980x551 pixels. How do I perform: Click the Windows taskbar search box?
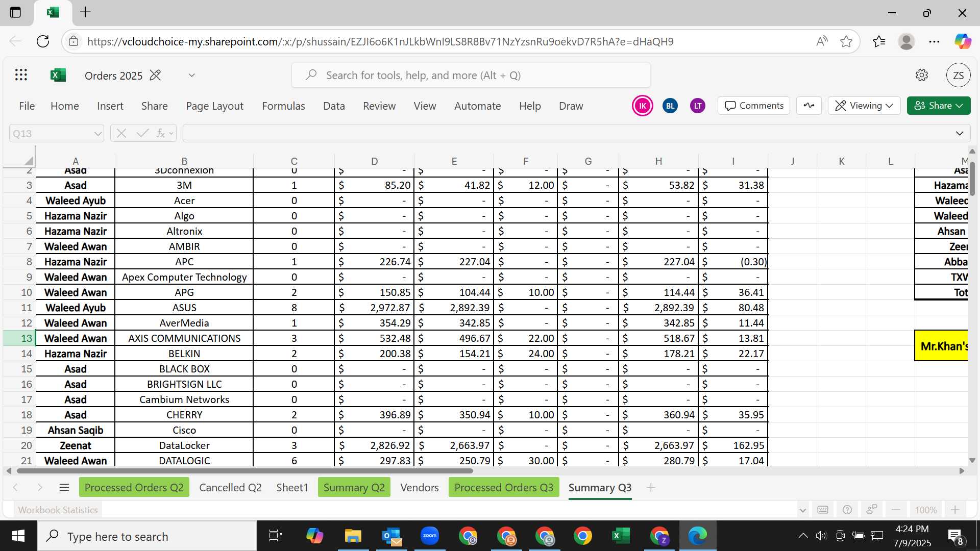pos(147,536)
